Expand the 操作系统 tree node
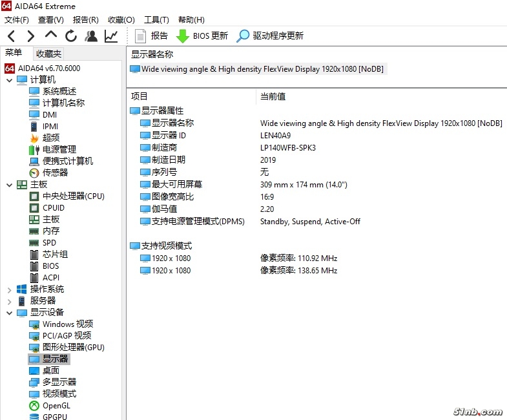Screen dimensions: 507x420 coord(9,289)
